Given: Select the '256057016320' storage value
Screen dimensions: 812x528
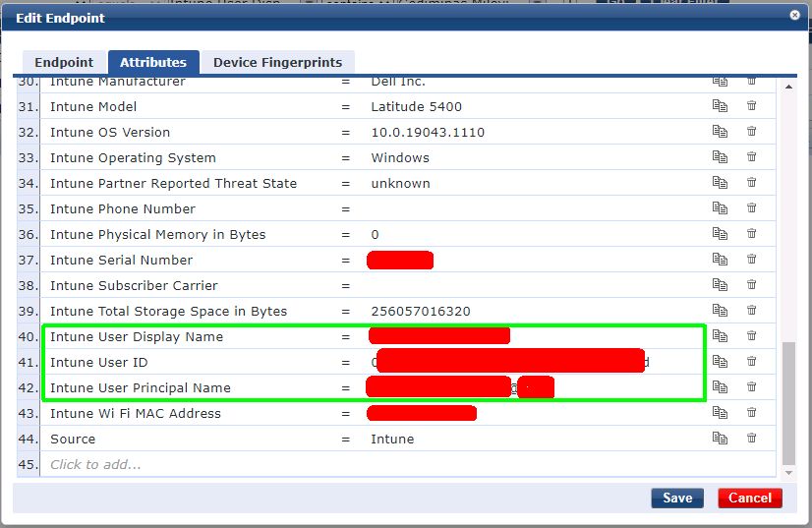Looking at the screenshot, I should pos(421,311).
